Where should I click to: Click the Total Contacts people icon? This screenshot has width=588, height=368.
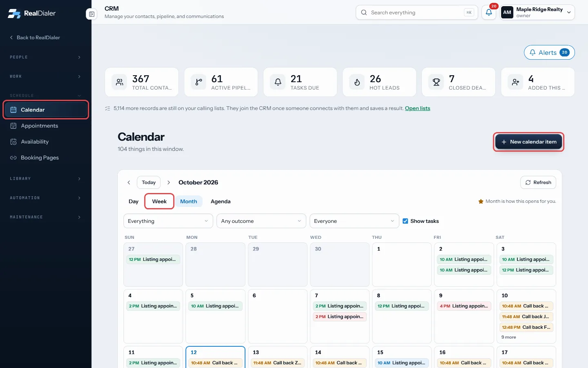pos(119,82)
